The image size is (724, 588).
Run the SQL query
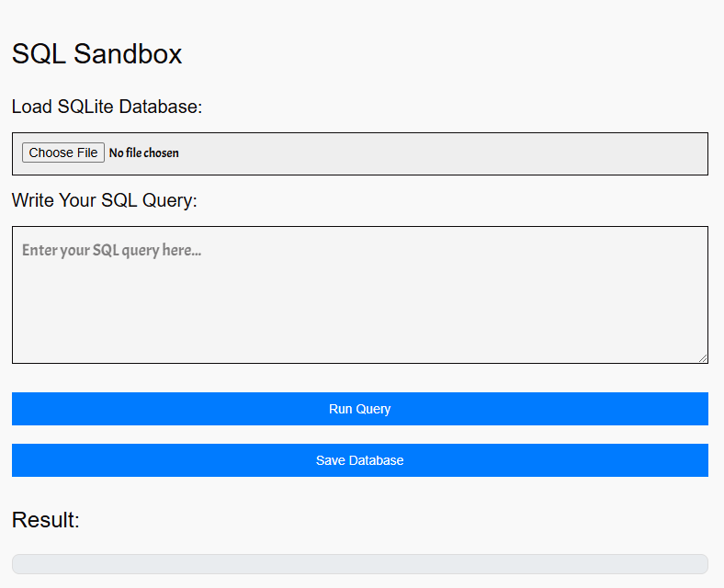pos(360,409)
